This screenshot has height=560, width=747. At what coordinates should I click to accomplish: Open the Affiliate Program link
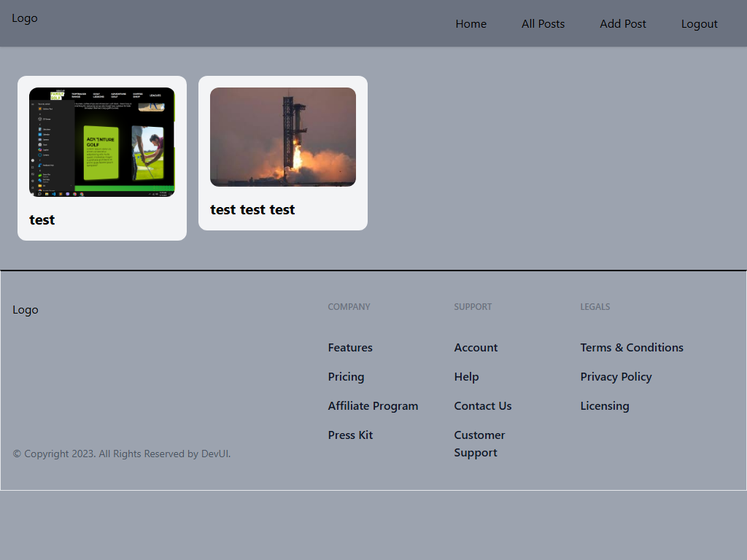point(373,406)
